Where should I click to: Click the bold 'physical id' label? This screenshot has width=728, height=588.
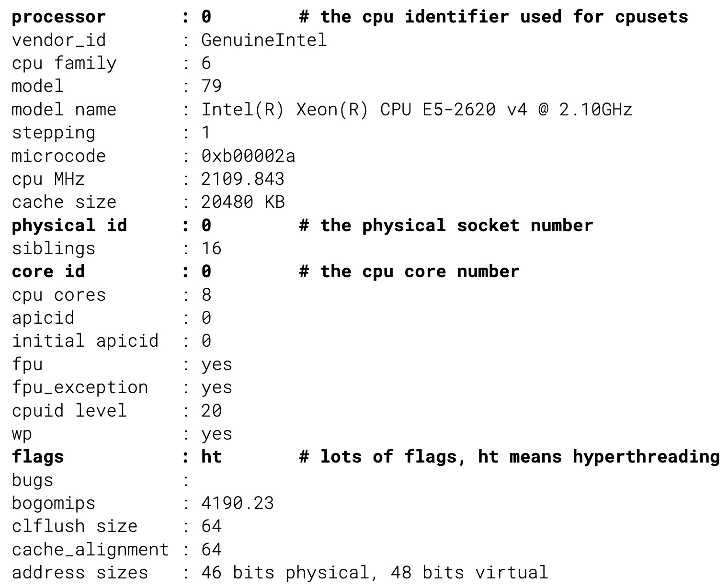tap(69, 226)
